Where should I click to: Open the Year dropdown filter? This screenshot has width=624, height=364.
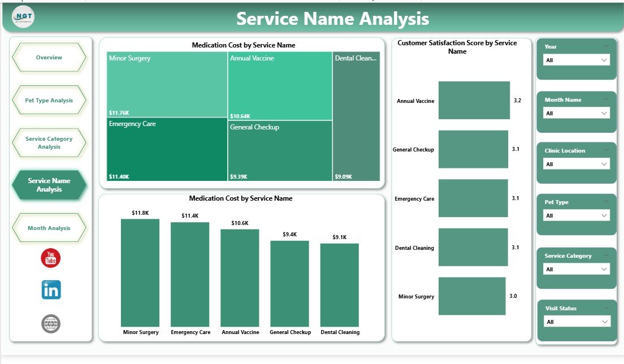tap(576, 60)
